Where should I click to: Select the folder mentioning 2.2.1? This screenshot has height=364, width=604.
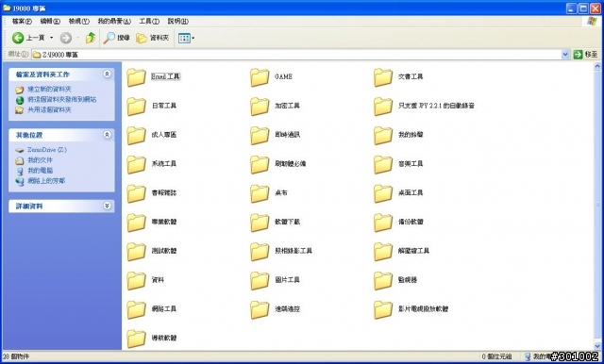(x=383, y=107)
